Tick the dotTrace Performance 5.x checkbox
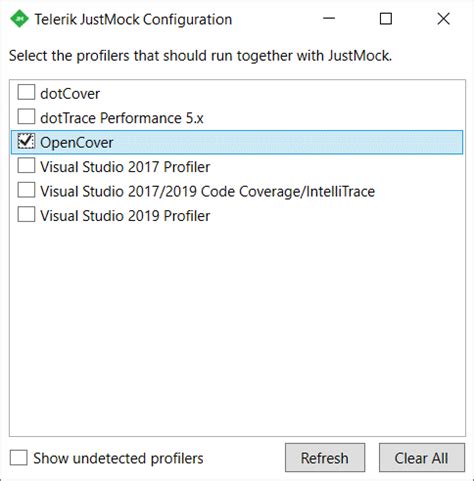This screenshot has width=474, height=481. (26, 117)
